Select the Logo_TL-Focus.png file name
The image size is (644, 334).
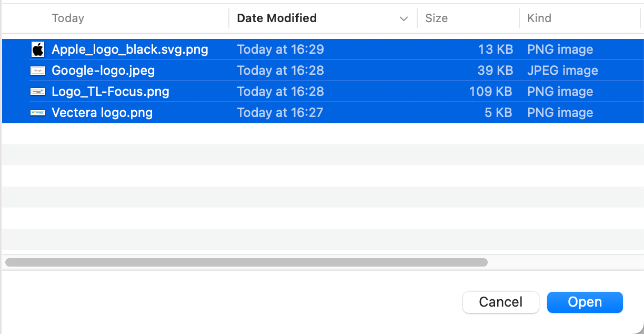click(x=110, y=92)
